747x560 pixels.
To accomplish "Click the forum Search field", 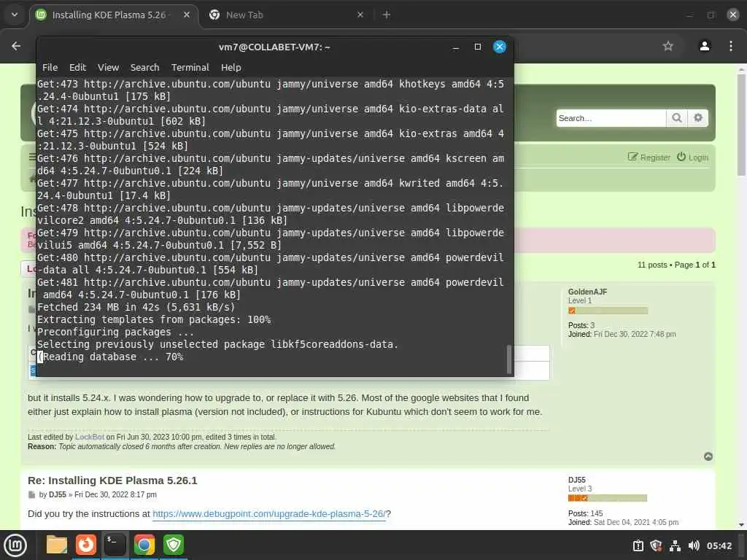I will [x=611, y=118].
